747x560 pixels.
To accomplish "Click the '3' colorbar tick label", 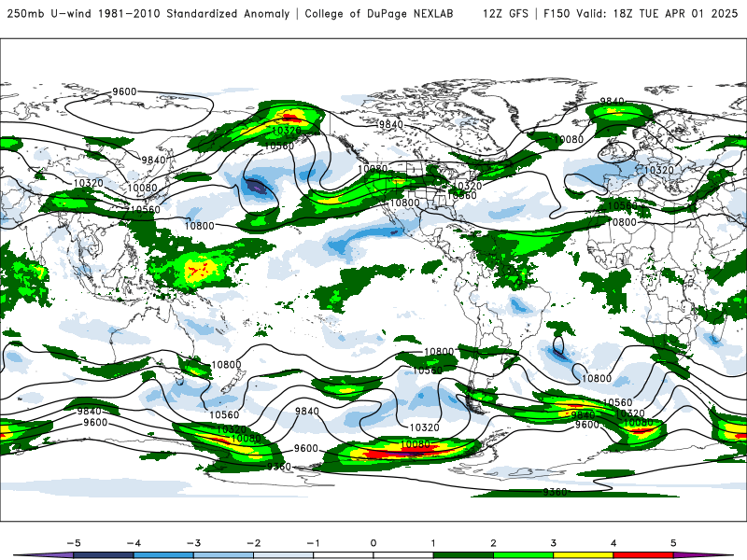I will point(554,543).
